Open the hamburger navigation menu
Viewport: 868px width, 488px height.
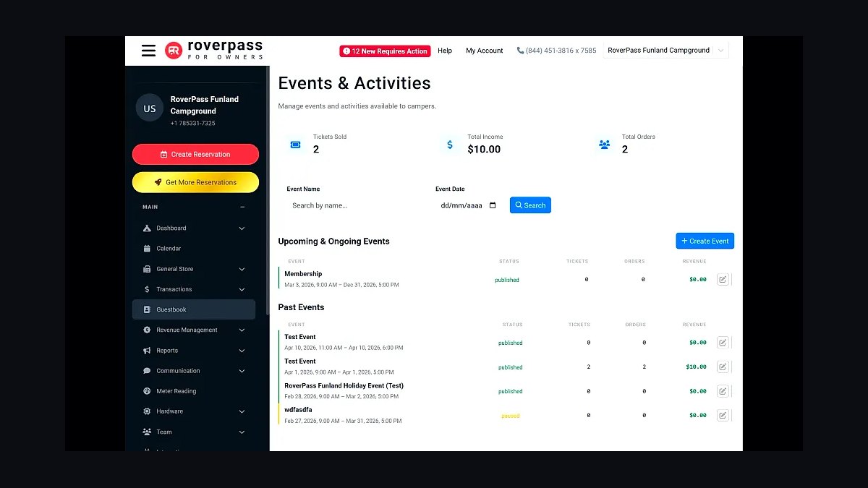(148, 51)
